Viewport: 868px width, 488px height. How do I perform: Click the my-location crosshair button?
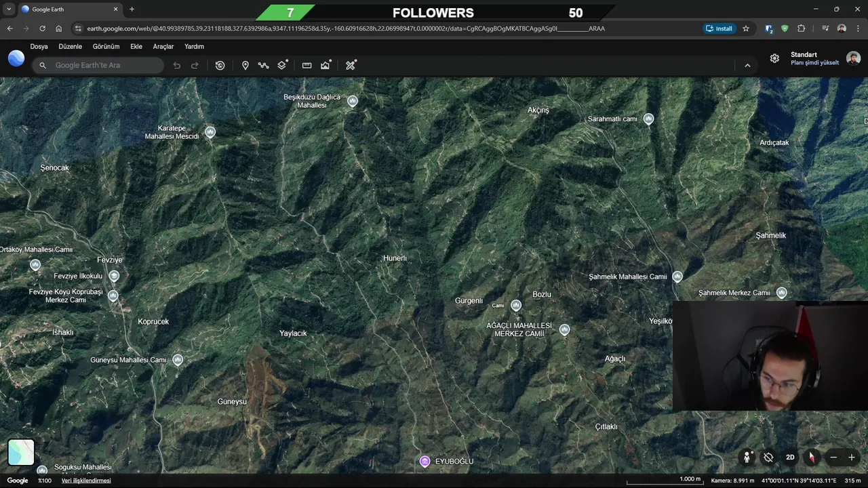point(768,457)
